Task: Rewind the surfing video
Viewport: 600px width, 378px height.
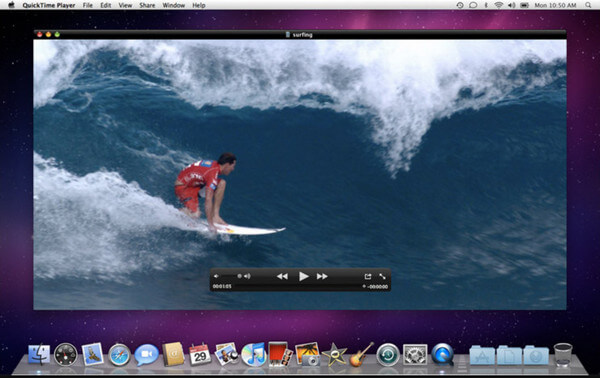Action: 282,276
